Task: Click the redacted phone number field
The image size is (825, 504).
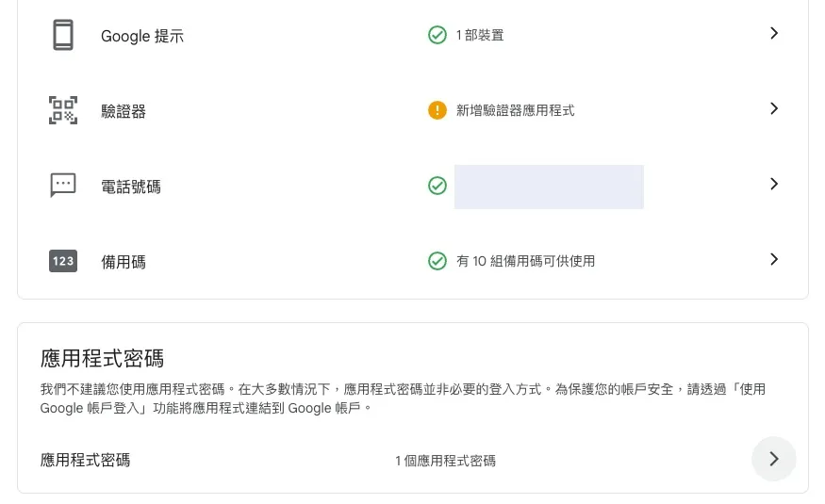Action: 549,187
